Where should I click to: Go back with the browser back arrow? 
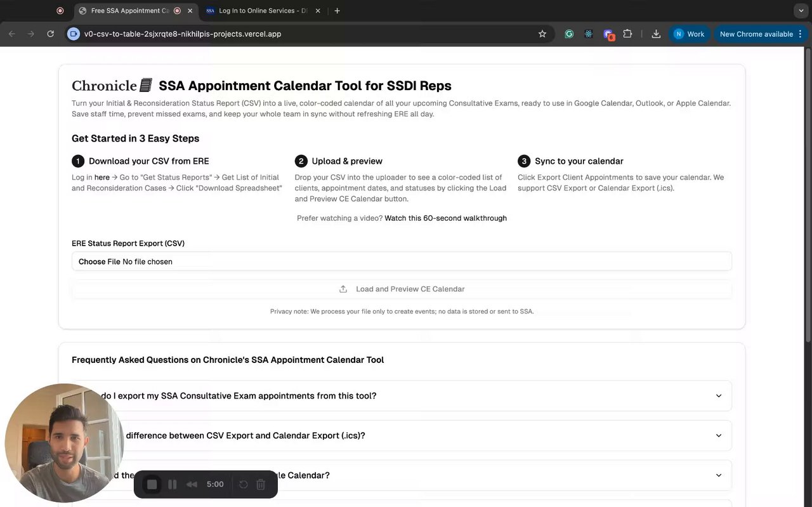tap(12, 34)
